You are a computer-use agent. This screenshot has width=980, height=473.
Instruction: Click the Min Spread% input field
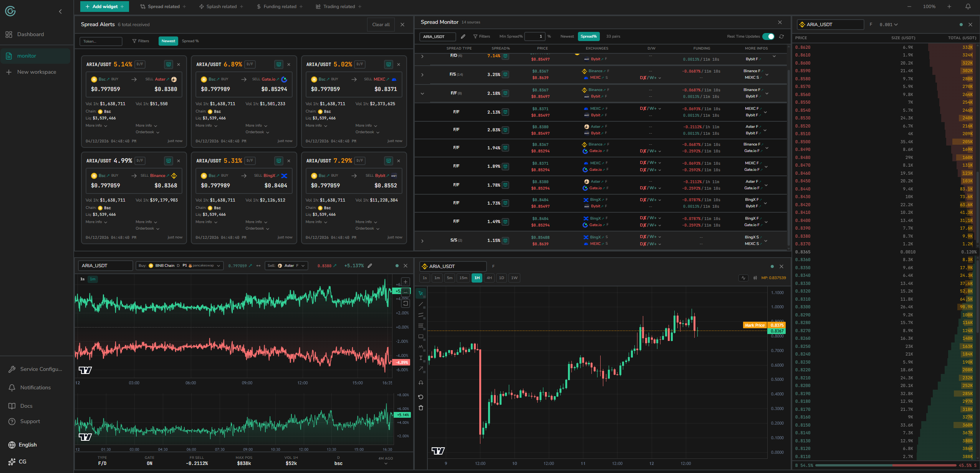click(x=535, y=36)
